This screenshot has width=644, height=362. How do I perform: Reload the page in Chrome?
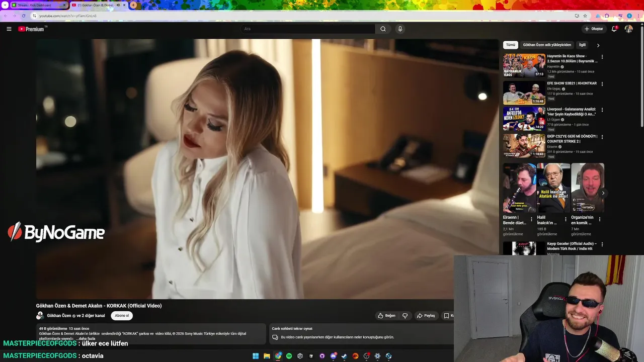pyautogui.click(x=23, y=16)
